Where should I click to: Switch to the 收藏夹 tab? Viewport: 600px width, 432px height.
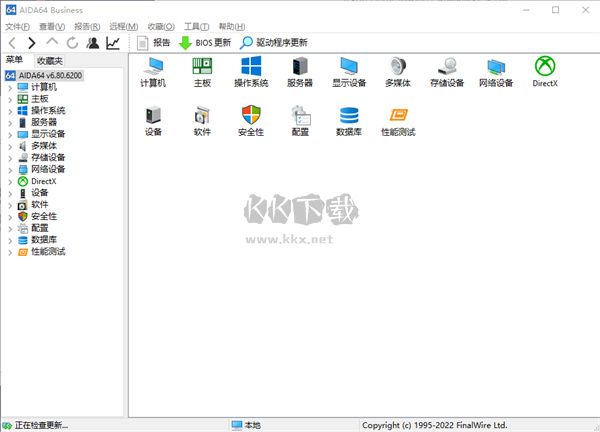pyautogui.click(x=50, y=61)
